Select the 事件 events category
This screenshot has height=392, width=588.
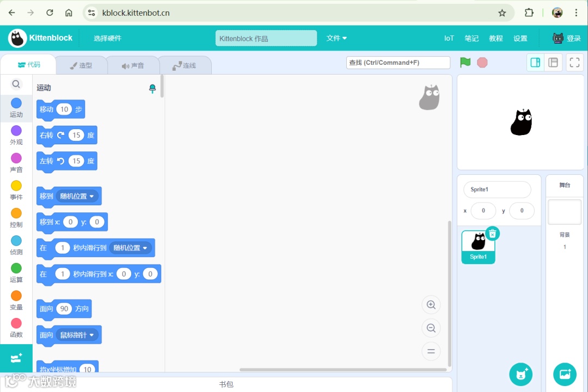coord(16,190)
